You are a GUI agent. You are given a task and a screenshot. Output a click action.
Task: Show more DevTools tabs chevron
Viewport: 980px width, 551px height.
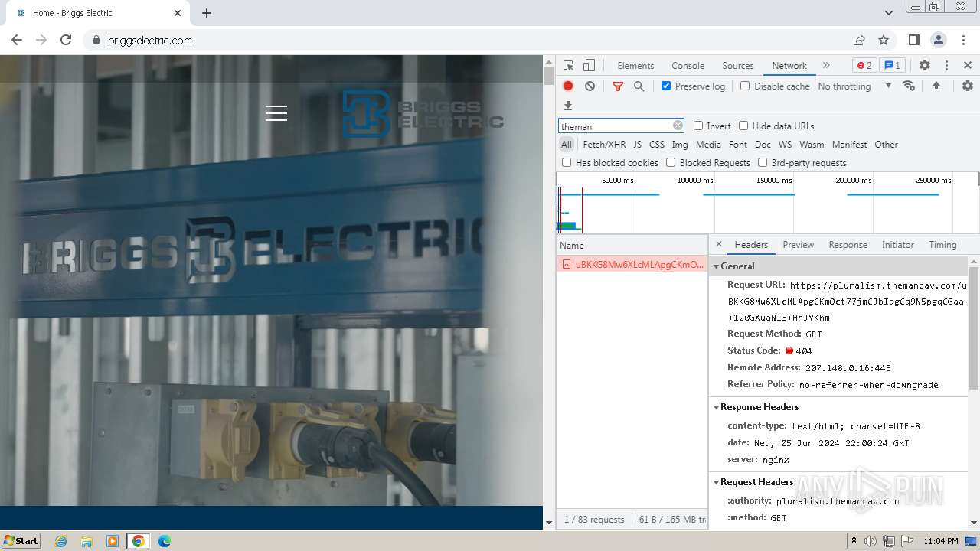pos(826,65)
